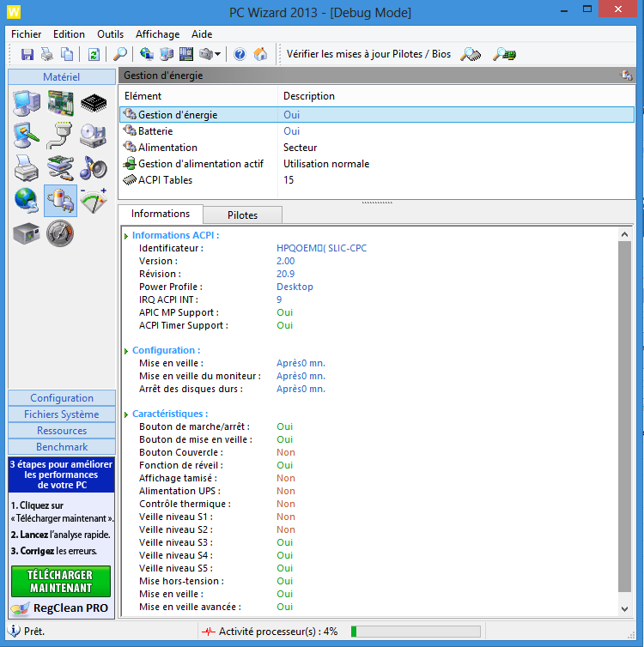This screenshot has width=644, height=647.
Task: Click the green Refresh icon
Action: [94, 54]
